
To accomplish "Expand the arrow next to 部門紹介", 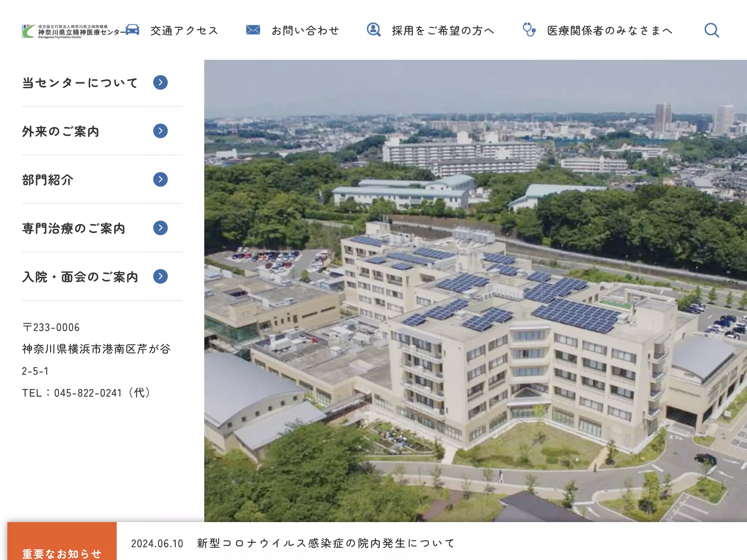I will [x=160, y=179].
